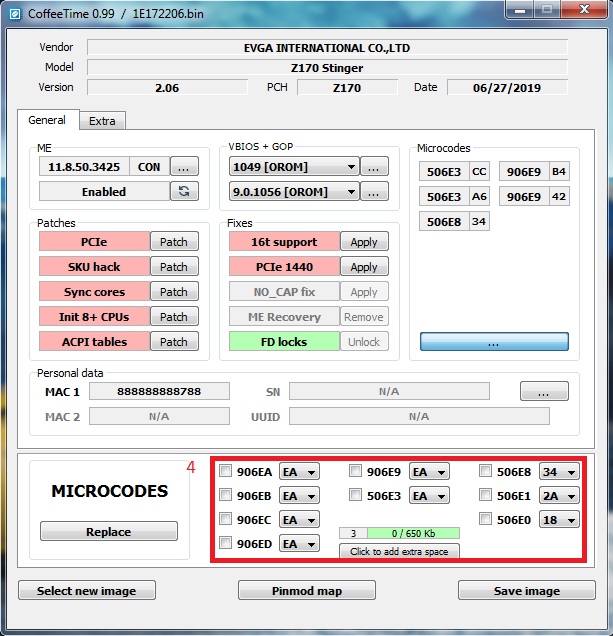The width and height of the screenshot is (613, 636).
Task: Open the 906EA version dropdown
Action: pos(299,472)
